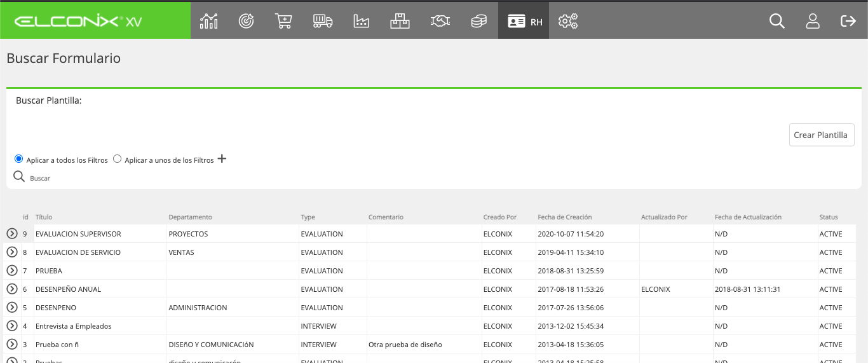
Task: Open the delivery truck logistics icon
Action: pos(323,21)
